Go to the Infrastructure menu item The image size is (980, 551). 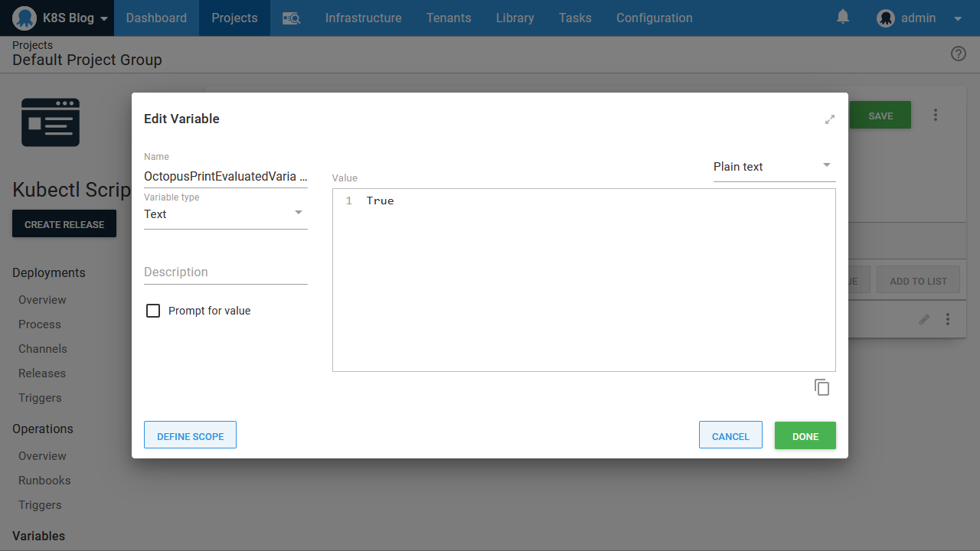point(363,18)
